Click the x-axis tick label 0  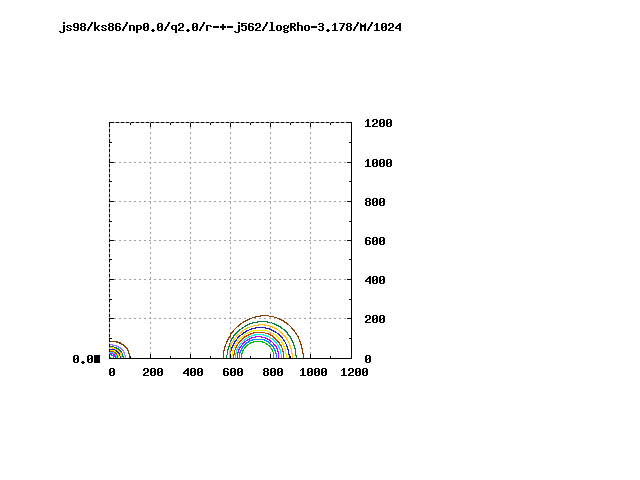click(112, 372)
